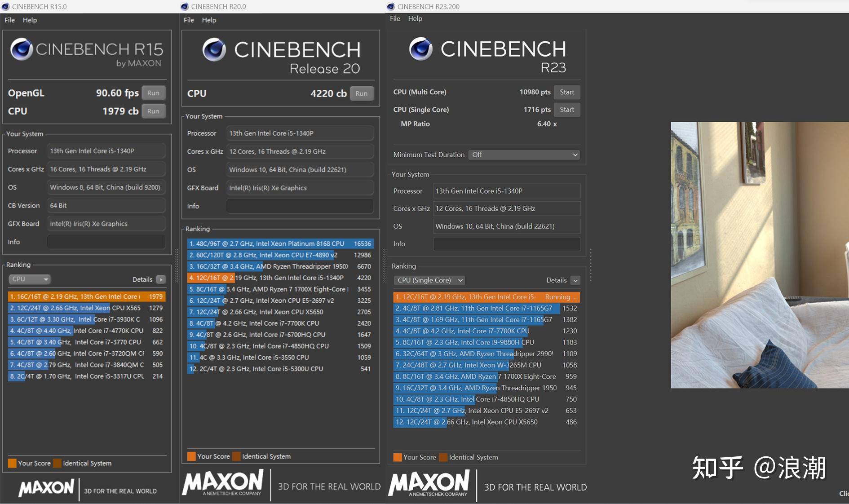Click the GFX Board field in R15 window

106,224
